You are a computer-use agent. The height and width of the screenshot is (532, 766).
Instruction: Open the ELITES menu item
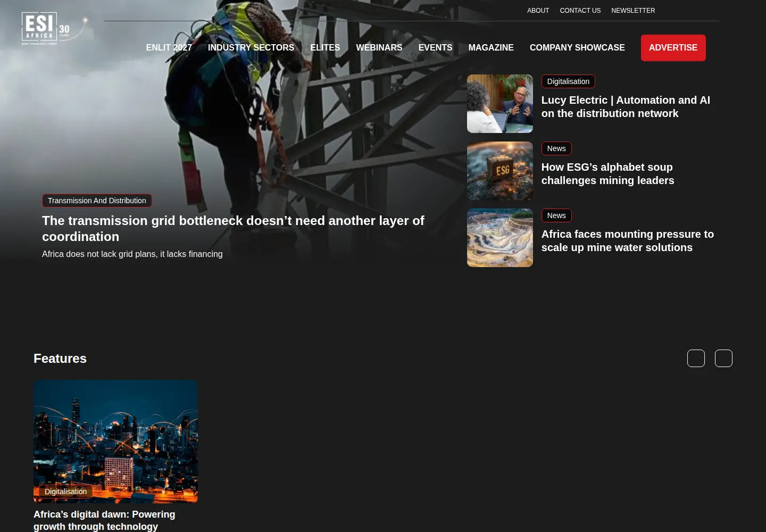point(325,48)
